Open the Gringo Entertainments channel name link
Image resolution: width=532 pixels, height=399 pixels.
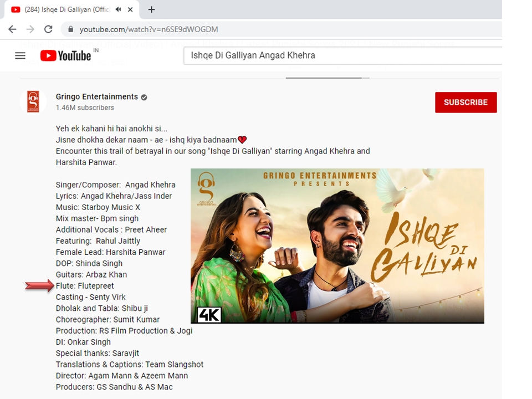[96, 96]
